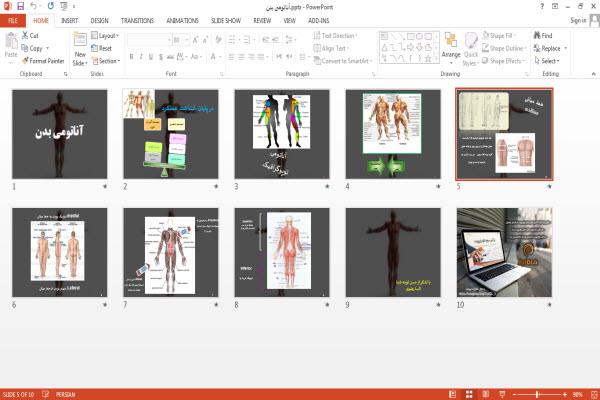The width and height of the screenshot is (600, 400).
Task: Click the New Slide icon
Action: (x=80, y=40)
